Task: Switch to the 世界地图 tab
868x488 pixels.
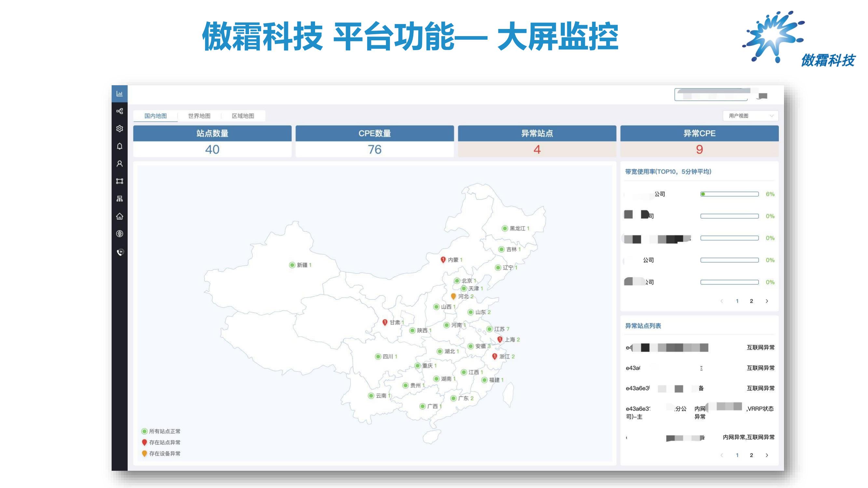Action: click(x=199, y=116)
